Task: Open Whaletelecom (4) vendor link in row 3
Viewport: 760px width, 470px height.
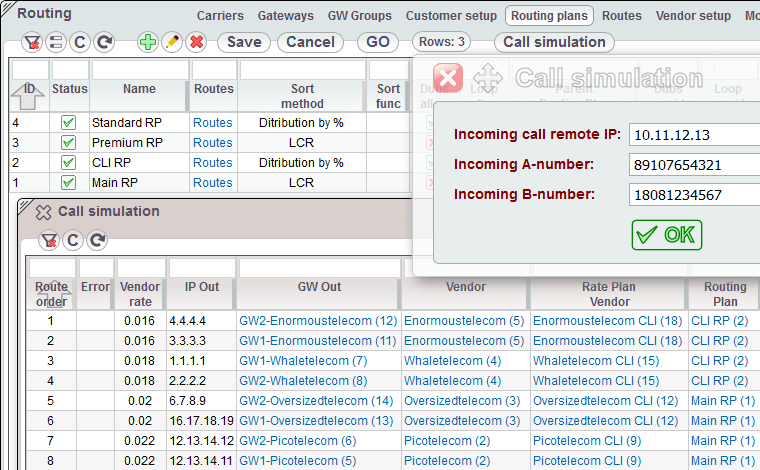Action: click(x=452, y=360)
